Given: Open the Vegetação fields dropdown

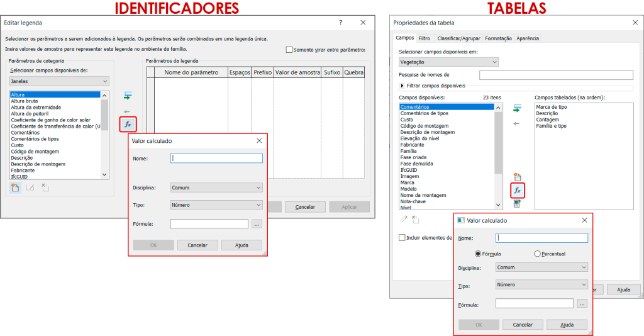Looking at the screenshot, I should pyautogui.click(x=448, y=62).
